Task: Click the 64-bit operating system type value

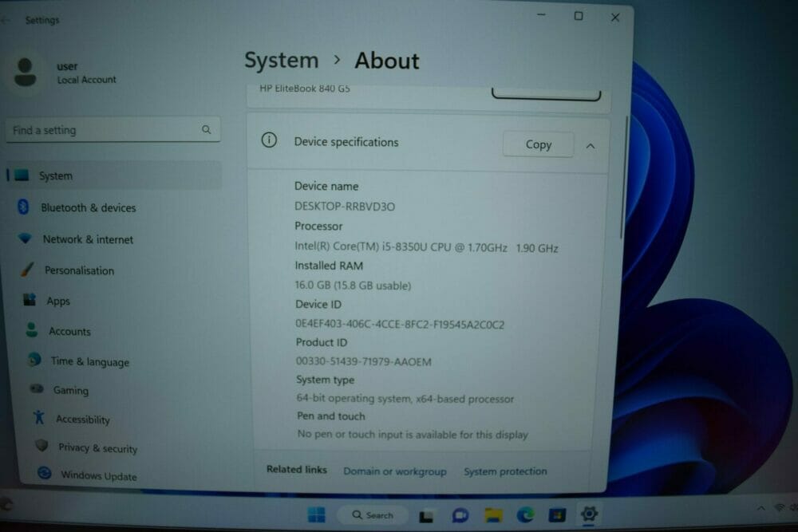Action: point(405,398)
